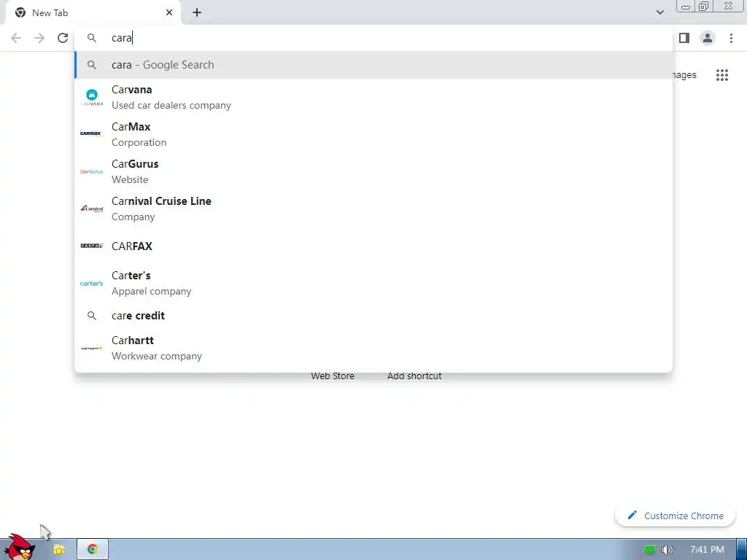Viewport: 747px width, 560px height.
Task: Click the Carter's logo icon
Action: [91, 284]
